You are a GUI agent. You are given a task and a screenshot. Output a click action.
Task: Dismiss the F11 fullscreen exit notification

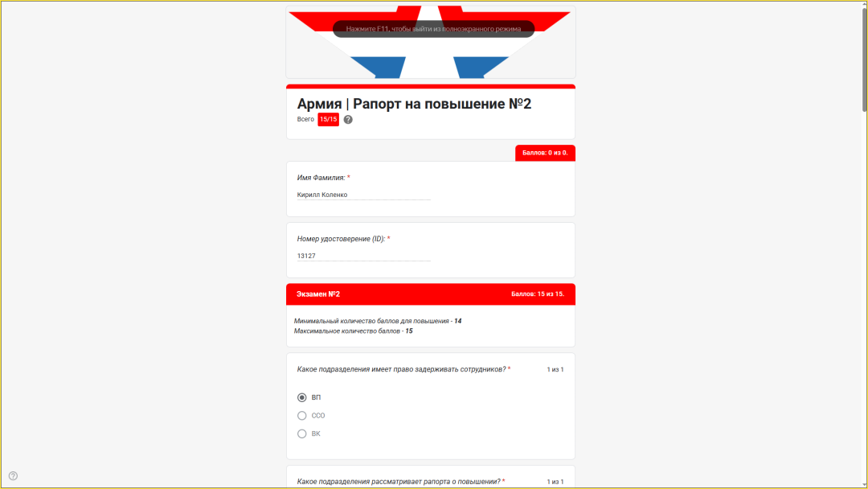coord(433,29)
